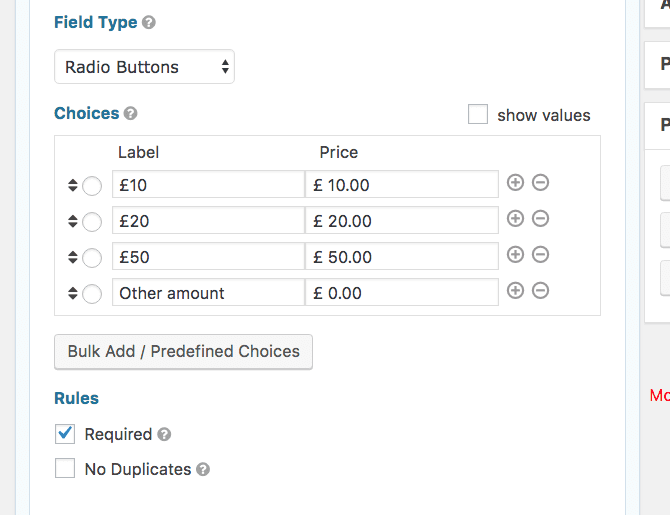Add a choice after the £20 row
The height and width of the screenshot is (515, 670).
point(515,218)
